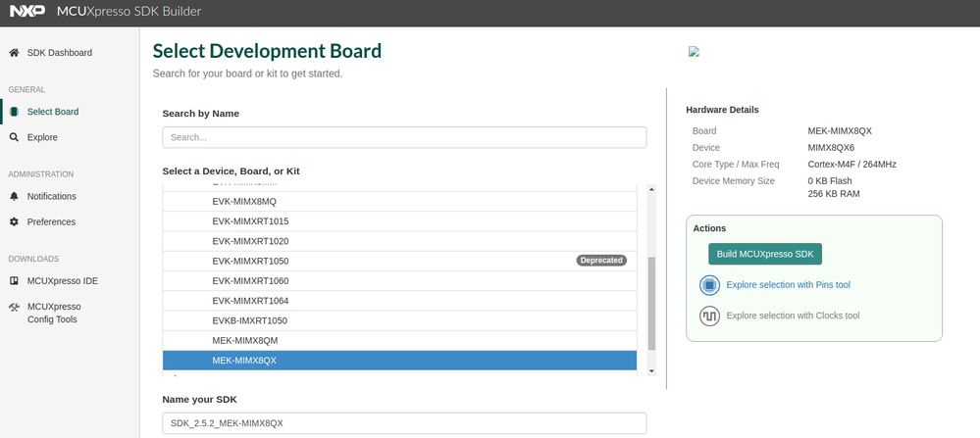Screen dimensions: 980x438
Task: Click the MIMX8QX6 device value
Action: pos(831,148)
